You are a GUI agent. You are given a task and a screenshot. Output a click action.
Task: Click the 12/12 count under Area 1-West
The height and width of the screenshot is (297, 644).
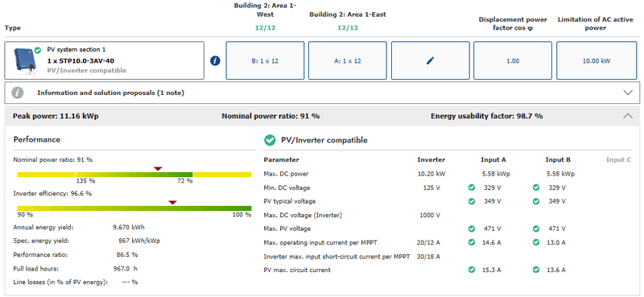265,28
